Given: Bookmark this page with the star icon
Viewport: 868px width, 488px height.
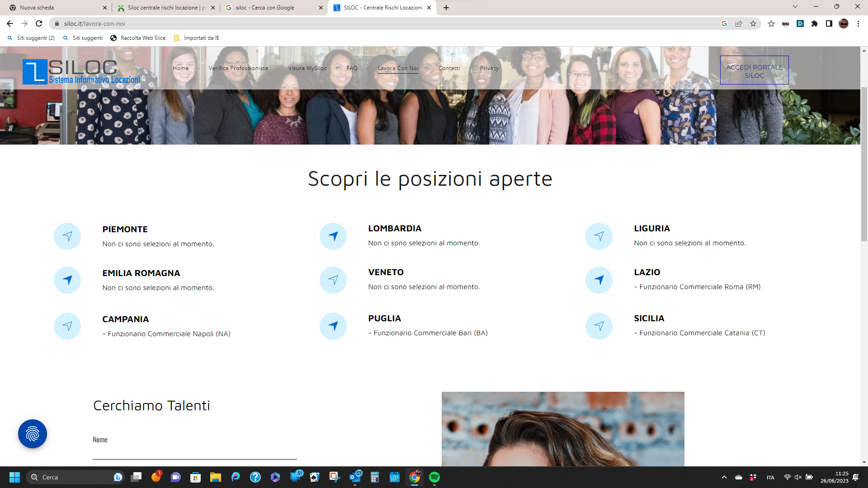Looking at the screenshot, I should coord(753,23).
